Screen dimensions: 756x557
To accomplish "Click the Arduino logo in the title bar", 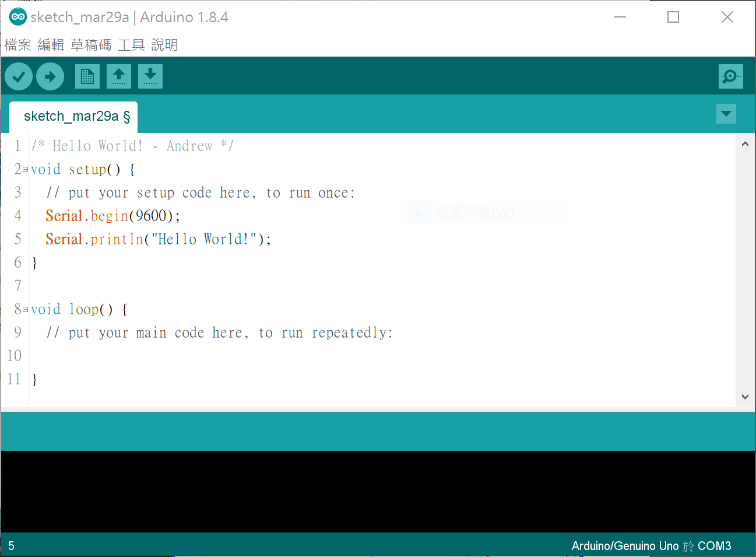I will 17,17.
